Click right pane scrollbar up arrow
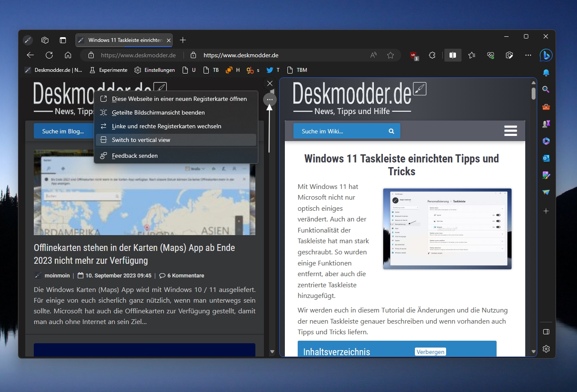Viewport: 577px width, 392px height. click(533, 83)
